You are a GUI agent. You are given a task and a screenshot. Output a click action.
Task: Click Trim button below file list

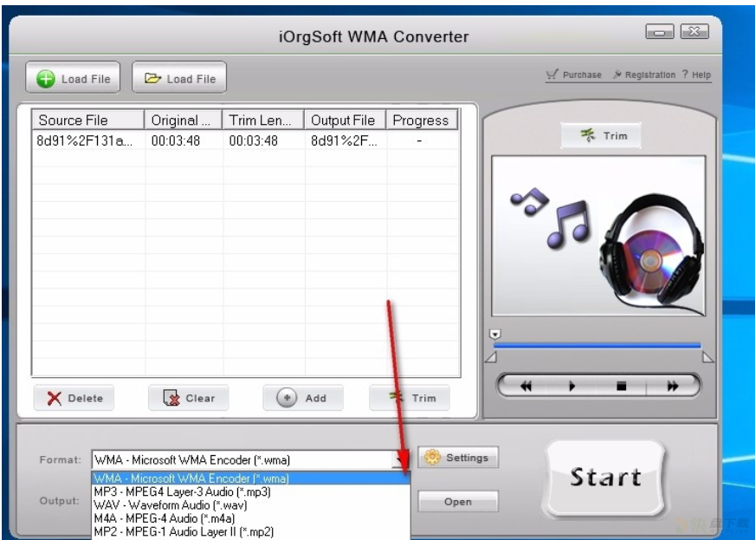pos(410,398)
